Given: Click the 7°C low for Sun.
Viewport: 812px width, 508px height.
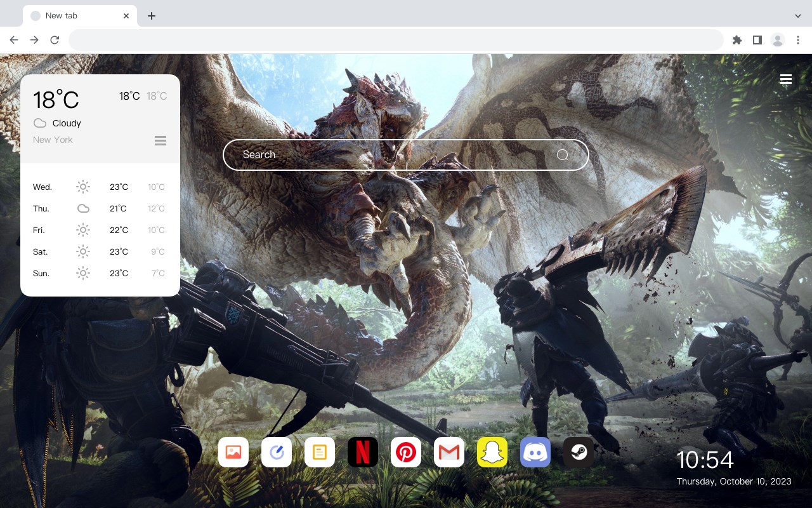Looking at the screenshot, I should click(158, 273).
